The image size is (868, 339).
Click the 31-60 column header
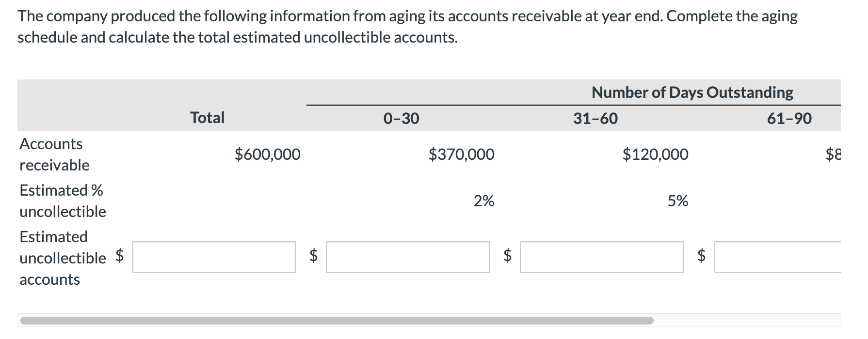595,119
